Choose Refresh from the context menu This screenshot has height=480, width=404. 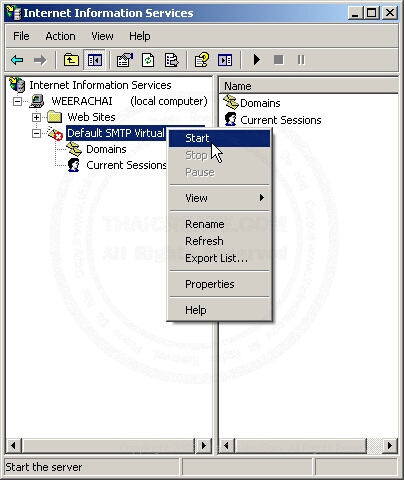[219, 241]
